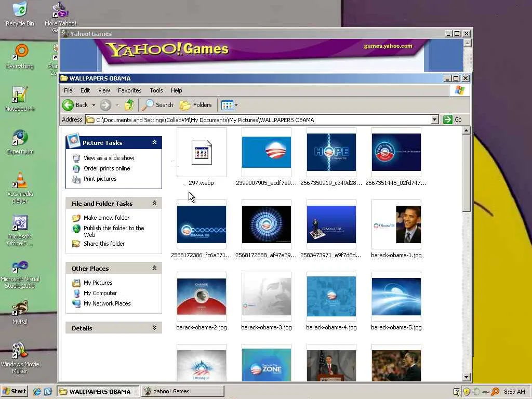Open the Favorites menu
Viewport: 532px width, 399px height.
tap(129, 90)
